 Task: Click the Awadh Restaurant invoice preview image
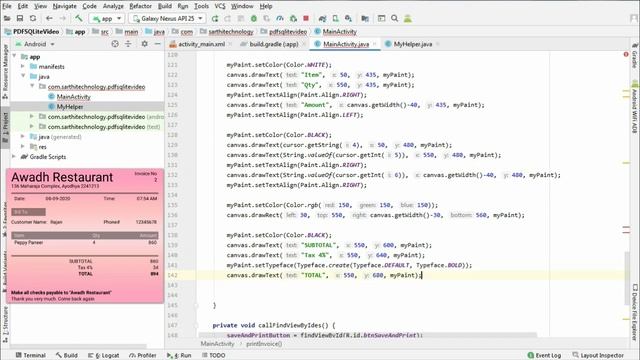coord(85,236)
